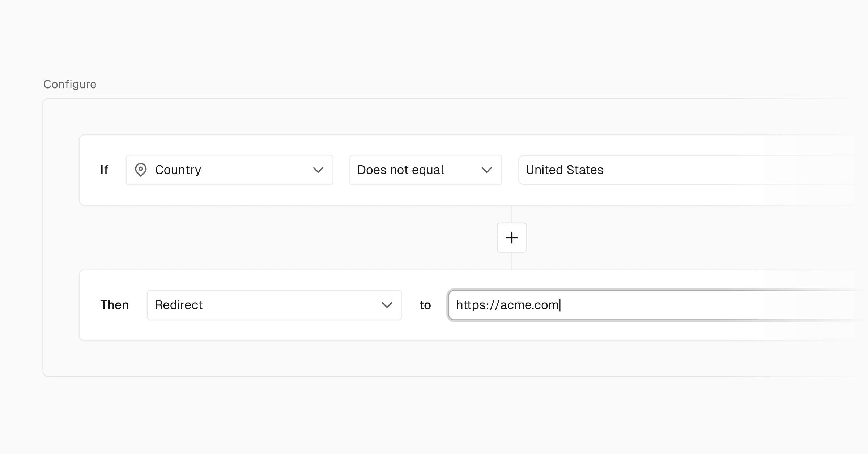Click connector line below the plus button
This screenshot has height=454, width=868.
(x=511, y=261)
